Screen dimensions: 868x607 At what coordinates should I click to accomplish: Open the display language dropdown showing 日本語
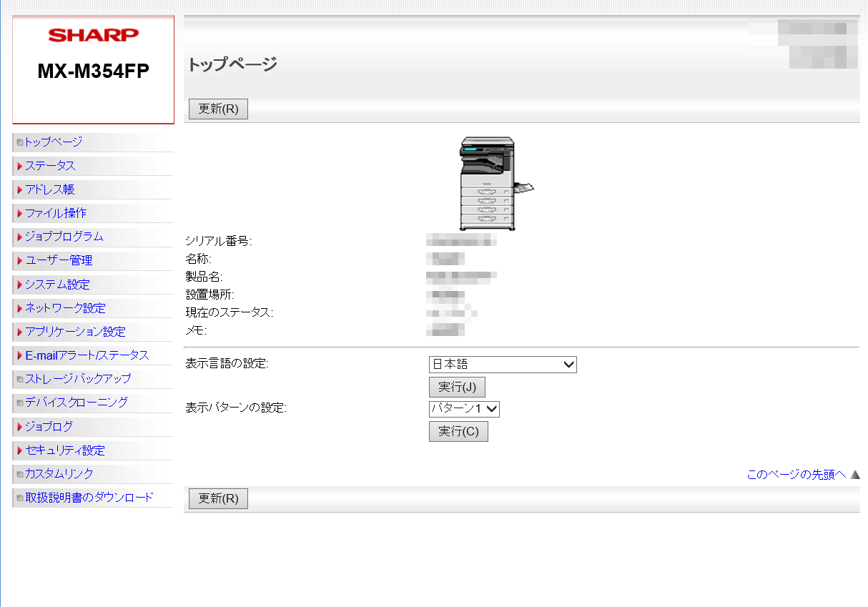coord(503,365)
